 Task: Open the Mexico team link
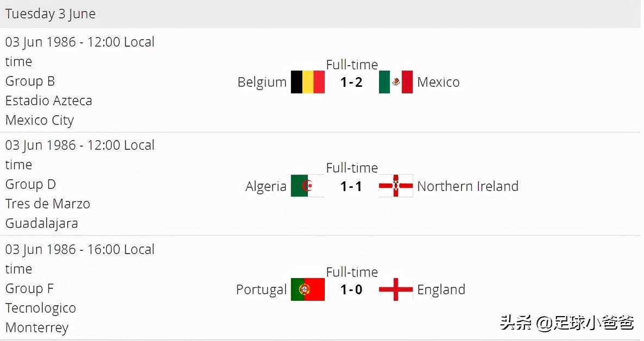(x=438, y=83)
